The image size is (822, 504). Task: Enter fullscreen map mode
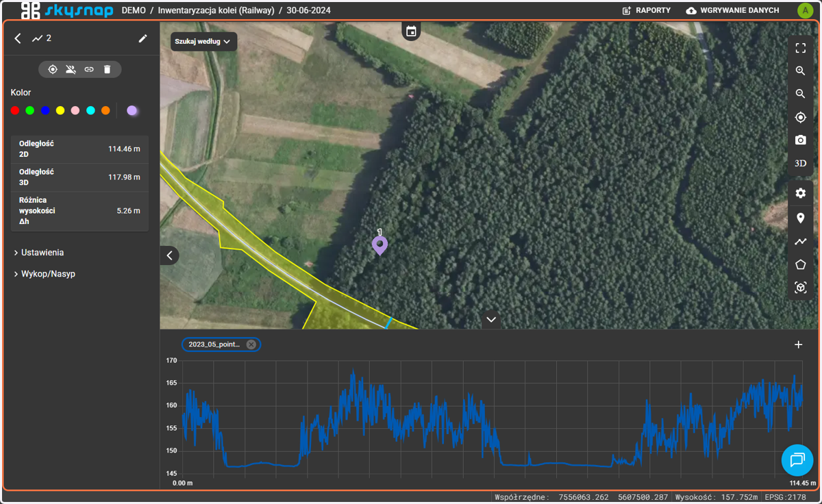[x=800, y=48]
